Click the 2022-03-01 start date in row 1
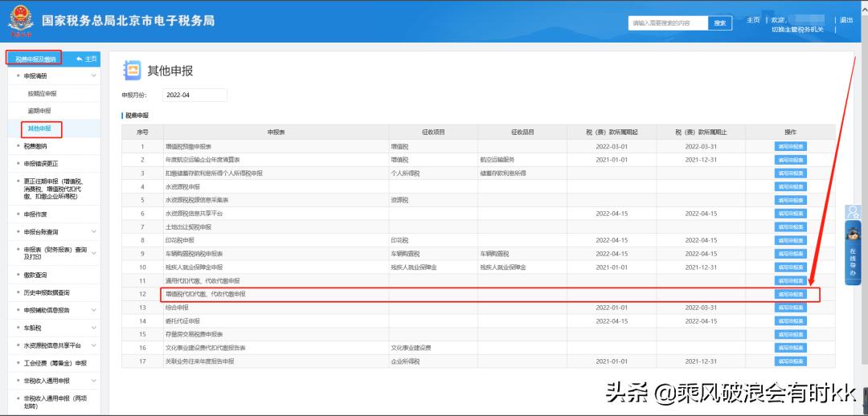 (x=612, y=146)
